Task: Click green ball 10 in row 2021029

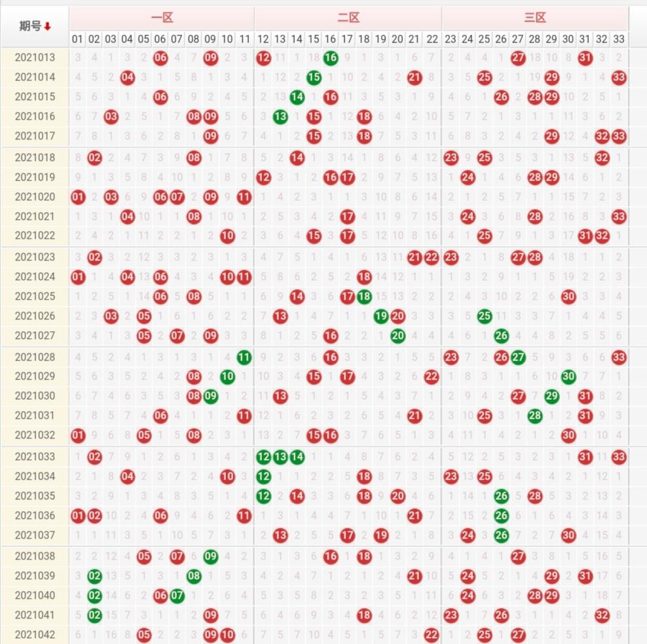Action: pyautogui.click(x=227, y=376)
